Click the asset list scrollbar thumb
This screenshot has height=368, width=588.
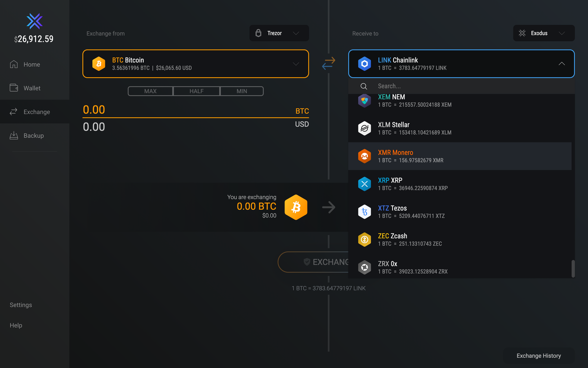(573, 268)
